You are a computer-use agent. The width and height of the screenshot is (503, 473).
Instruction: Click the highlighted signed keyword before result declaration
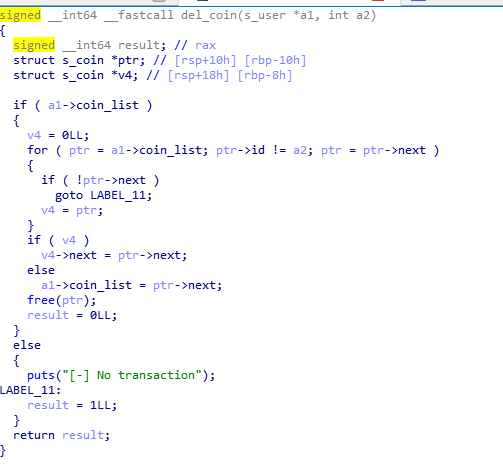click(x=34, y=45)
